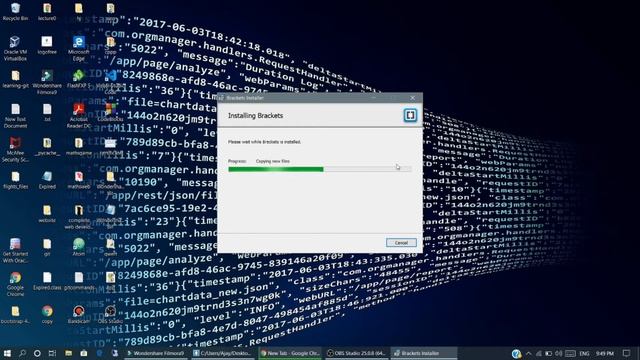The image size is (640, 360).
Task: Switch to Brackets Installer taskbar button
Action: click(424, 353)
